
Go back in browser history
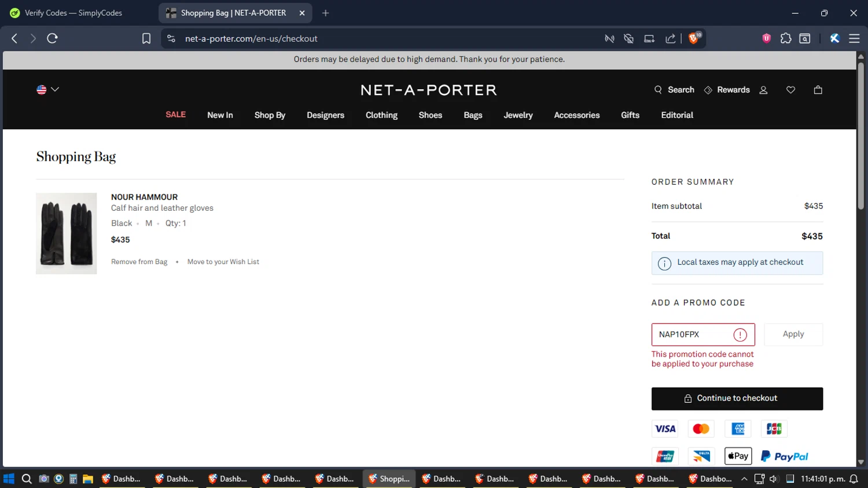pos(14,38)
